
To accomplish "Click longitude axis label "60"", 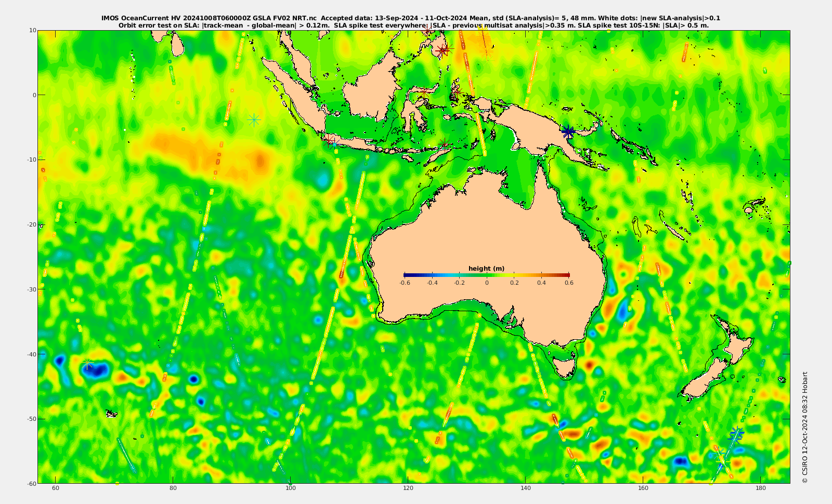I will pos(56,488).
